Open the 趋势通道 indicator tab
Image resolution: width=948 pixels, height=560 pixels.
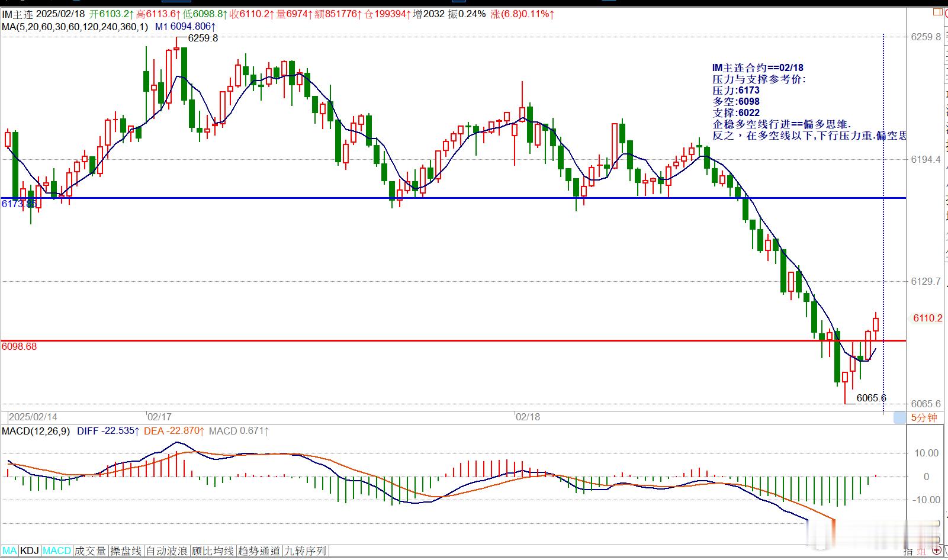click(x=259, y=551)
